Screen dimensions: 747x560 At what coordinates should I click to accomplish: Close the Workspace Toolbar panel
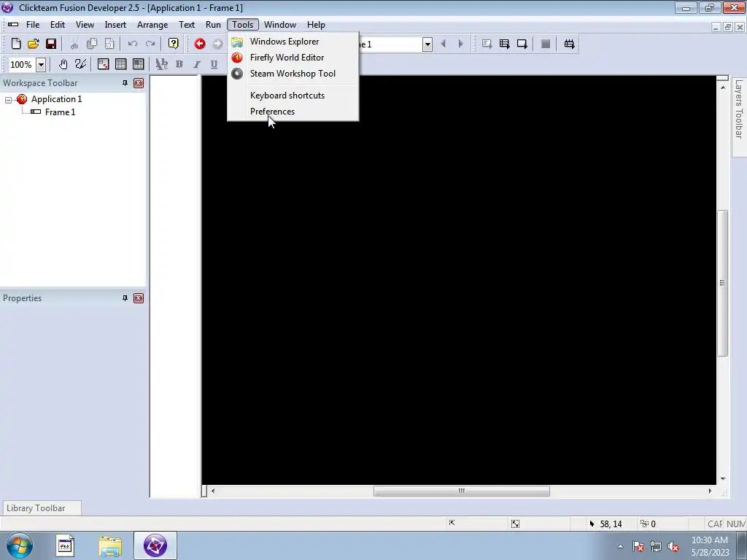point(139,83)
